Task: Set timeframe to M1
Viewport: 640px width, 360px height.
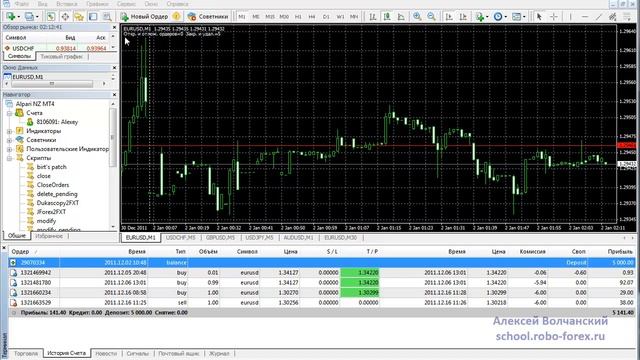Action: (x=242, y=17)
